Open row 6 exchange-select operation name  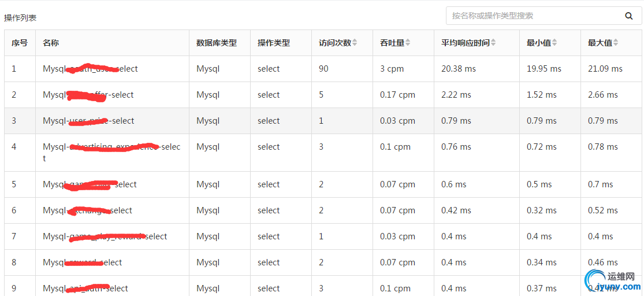click(87, 210)
